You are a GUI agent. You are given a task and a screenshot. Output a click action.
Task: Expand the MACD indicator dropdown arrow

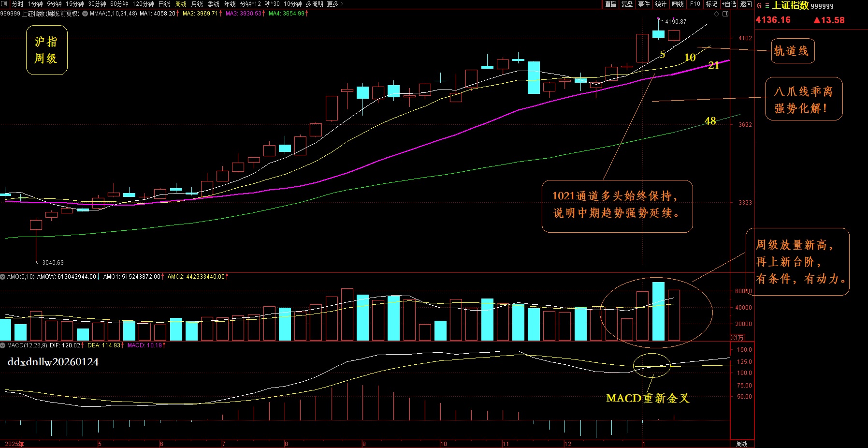(x=3, y=345)
